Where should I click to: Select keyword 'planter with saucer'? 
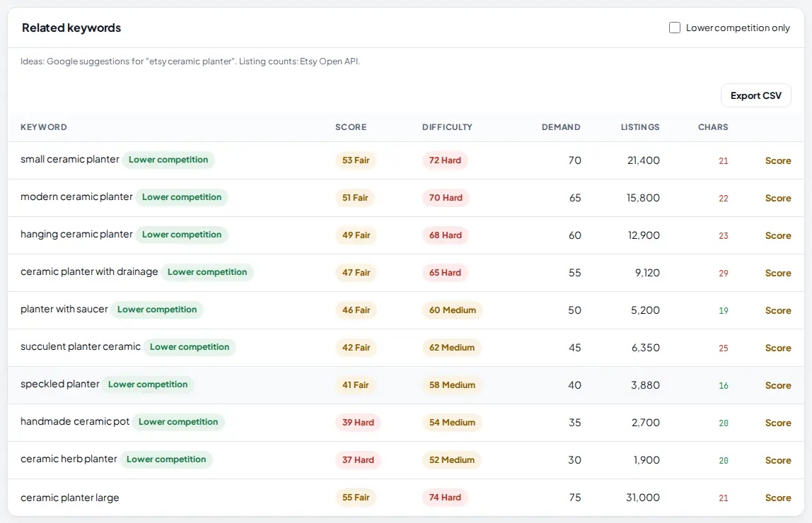click(64, 309)
